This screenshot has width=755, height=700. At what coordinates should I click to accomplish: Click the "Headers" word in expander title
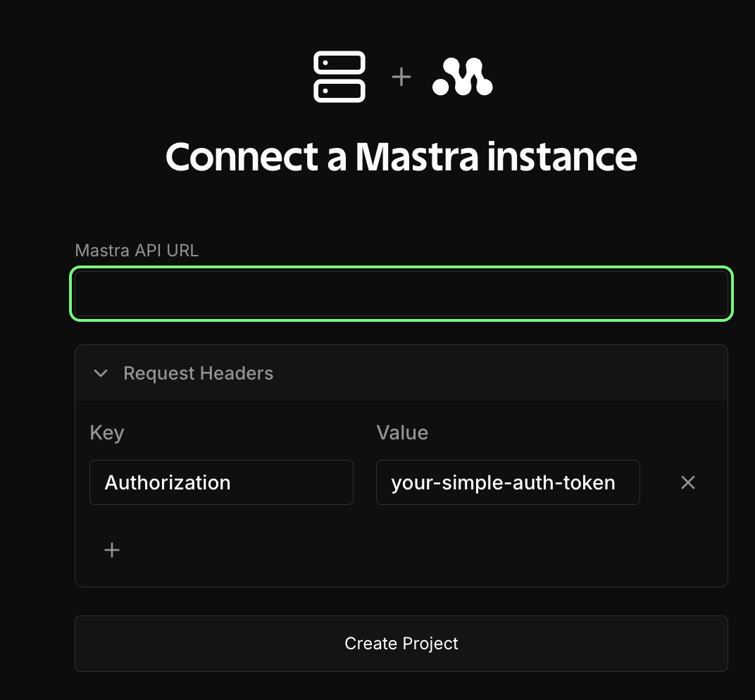coord(236,373)
